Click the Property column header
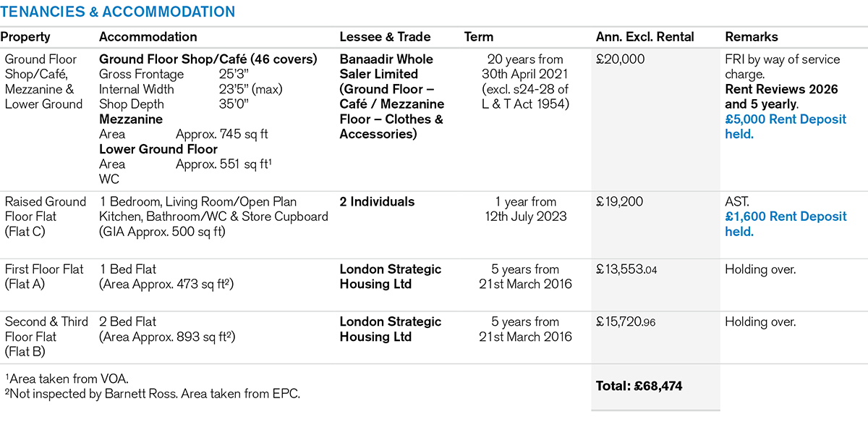The height and width of the screenshot is (446, 868). tap(25, 37)
